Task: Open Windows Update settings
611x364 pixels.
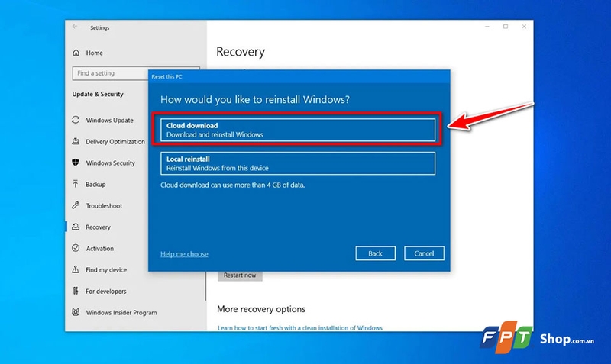Action: [109, 121]
